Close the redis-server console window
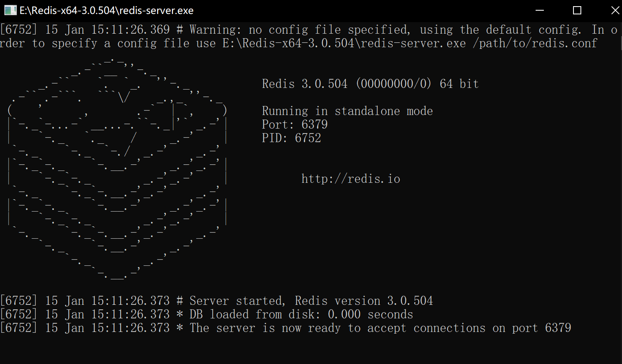The image size is (622, 364). click(x=615, y=10)
